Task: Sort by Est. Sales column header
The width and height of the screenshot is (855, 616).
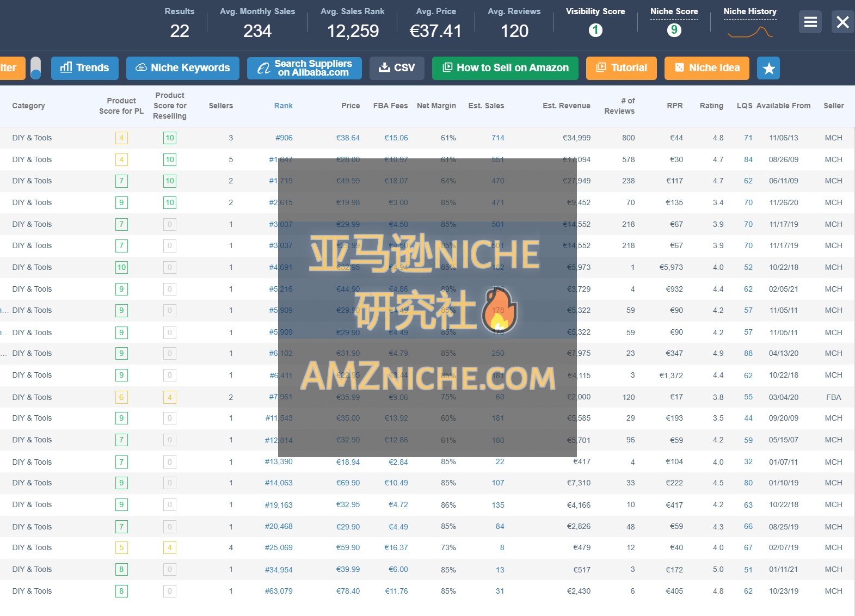Action: tap(486, 106)
